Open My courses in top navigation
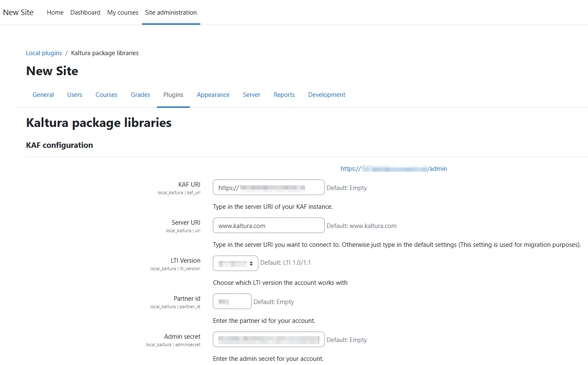588x365 pixels. point(123,13)
